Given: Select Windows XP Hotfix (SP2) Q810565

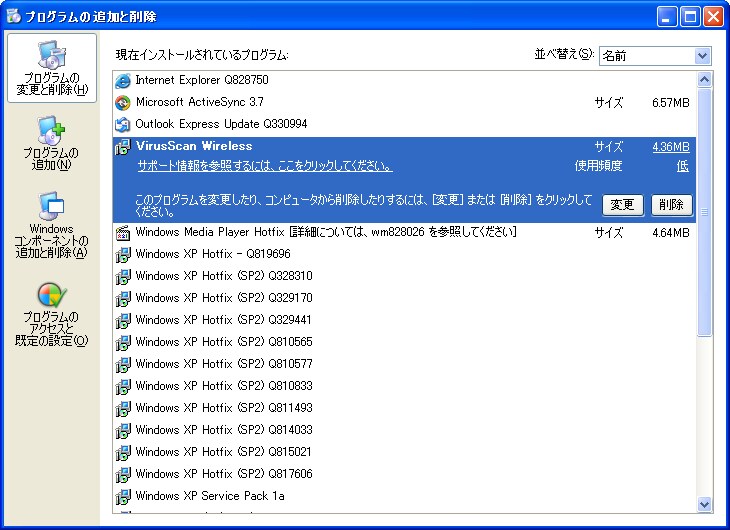Looking at the screenshot, I should click(404, 342).
